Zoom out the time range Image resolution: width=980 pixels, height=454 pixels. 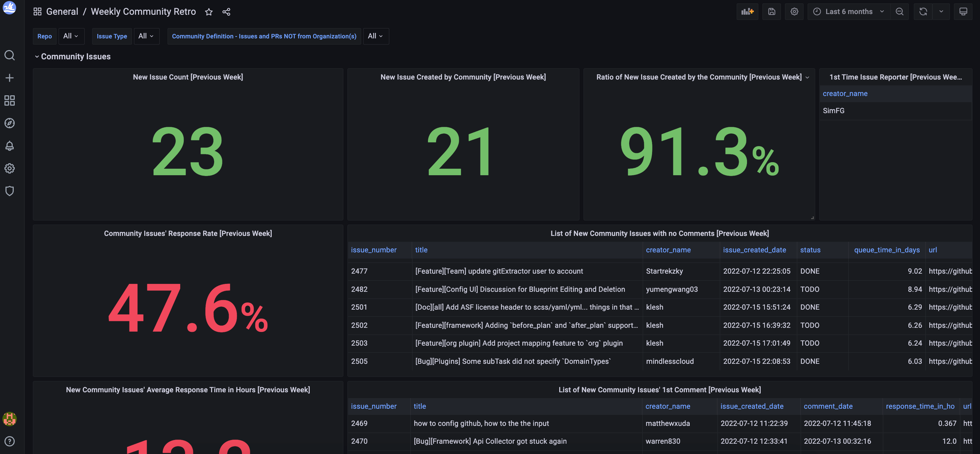tap(899, 12)
